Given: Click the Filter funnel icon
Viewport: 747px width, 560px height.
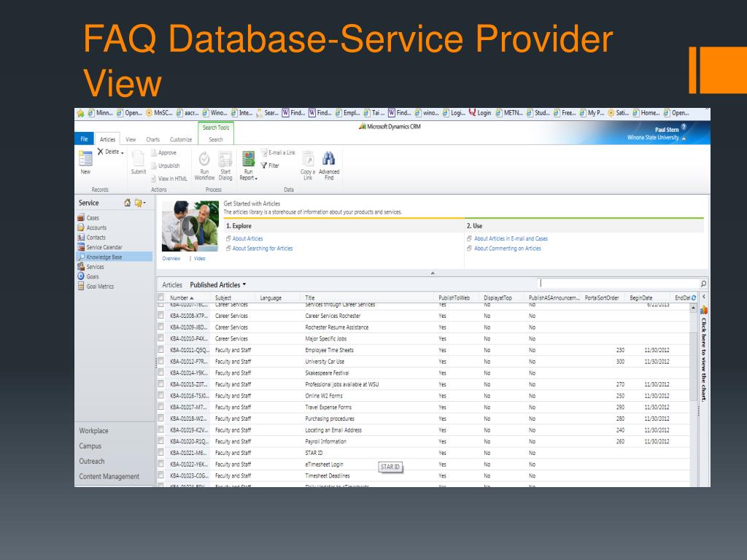Looking at the screenshot, I should pyautogui.click(x=264, y=166).
